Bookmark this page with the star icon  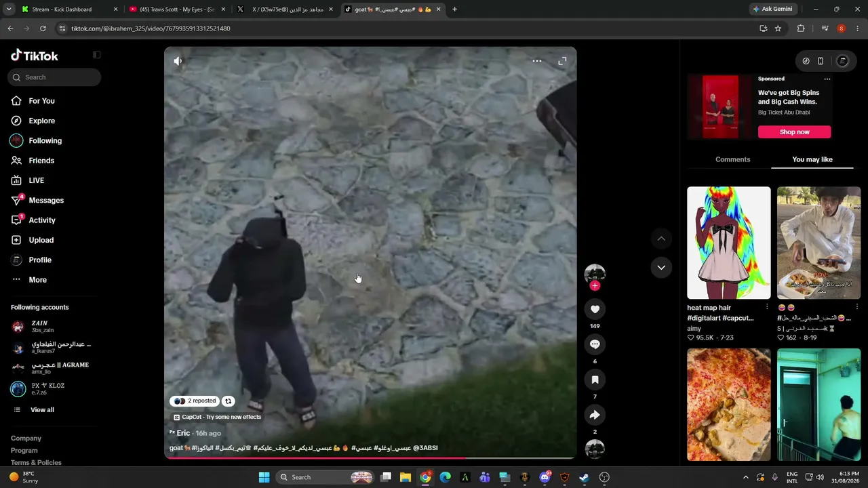(778, 28)
